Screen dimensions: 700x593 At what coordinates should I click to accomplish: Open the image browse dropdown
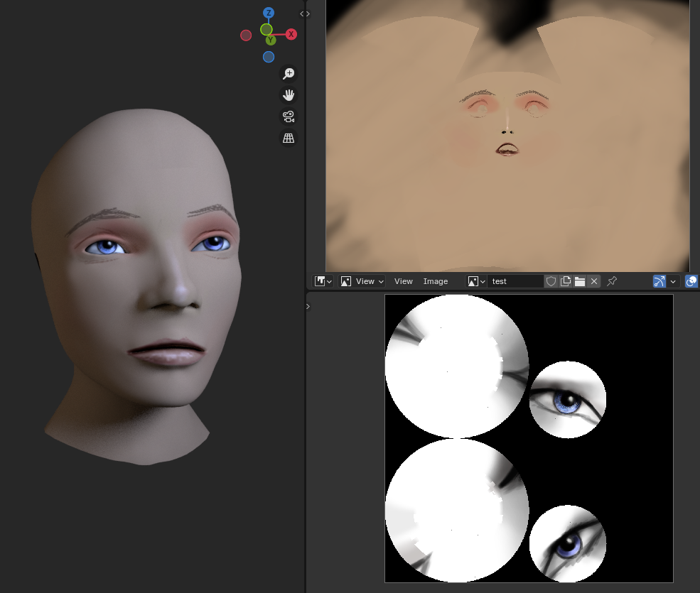click(x=475, y=281)
